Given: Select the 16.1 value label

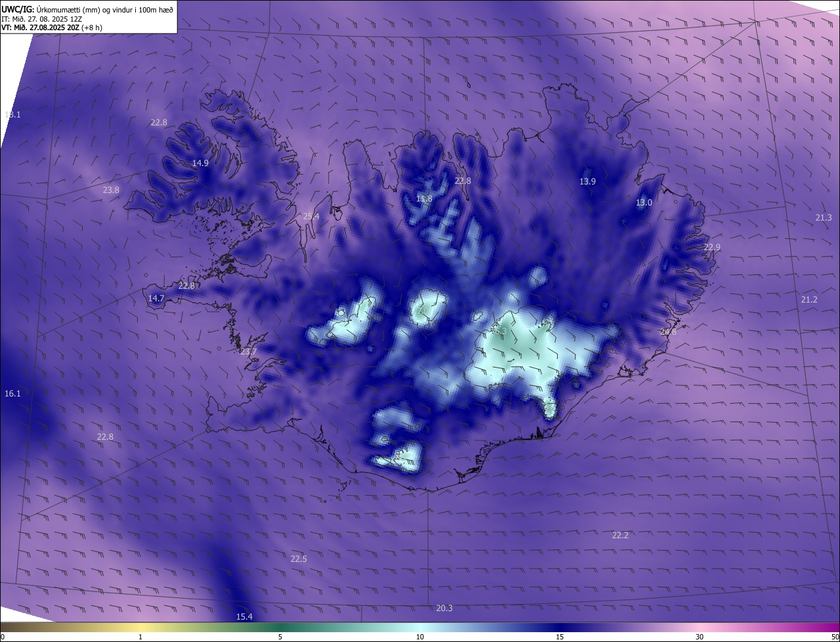Looking at the screenshot, I should click(12, 393).
